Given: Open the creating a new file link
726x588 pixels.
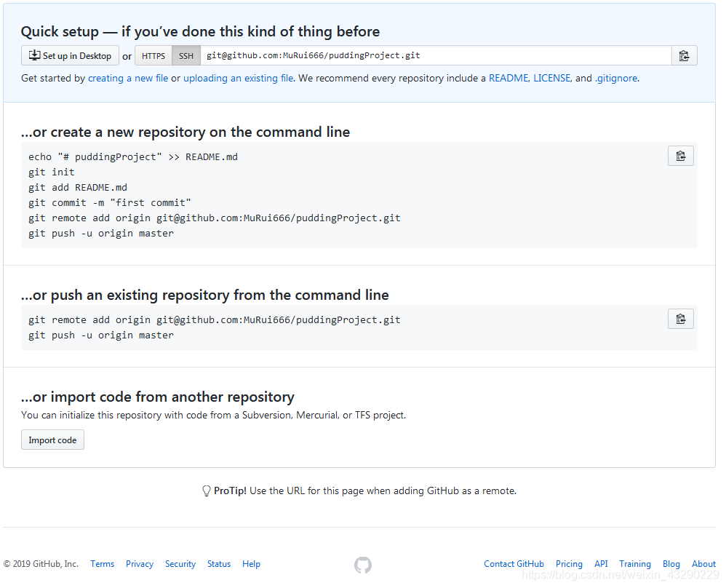Looking at the screenshot, I should (128, 79).
